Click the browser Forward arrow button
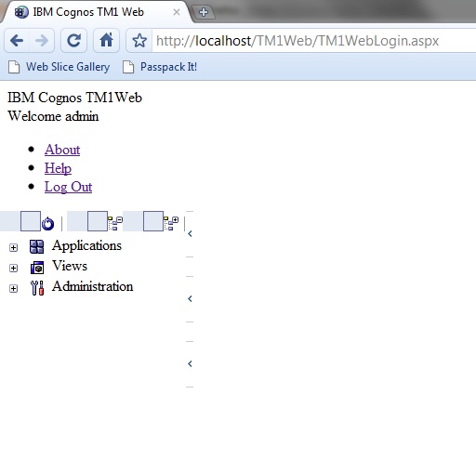This screenshot has height=473, width=476. (x=42, y=41)
